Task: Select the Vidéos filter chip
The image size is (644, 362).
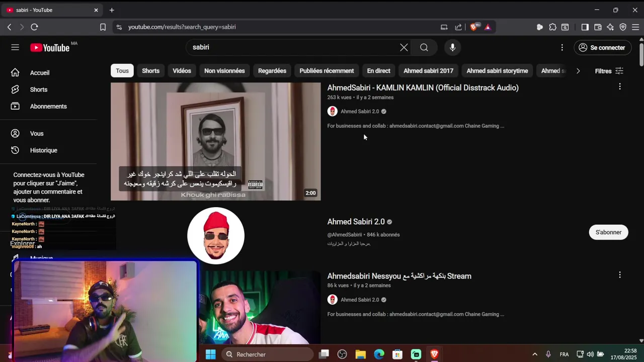Action: click(182, 71)
